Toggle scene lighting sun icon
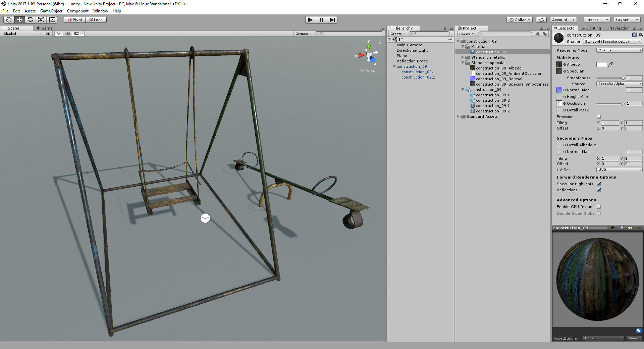This screenshot has height=349, width=644. [59, 34]
